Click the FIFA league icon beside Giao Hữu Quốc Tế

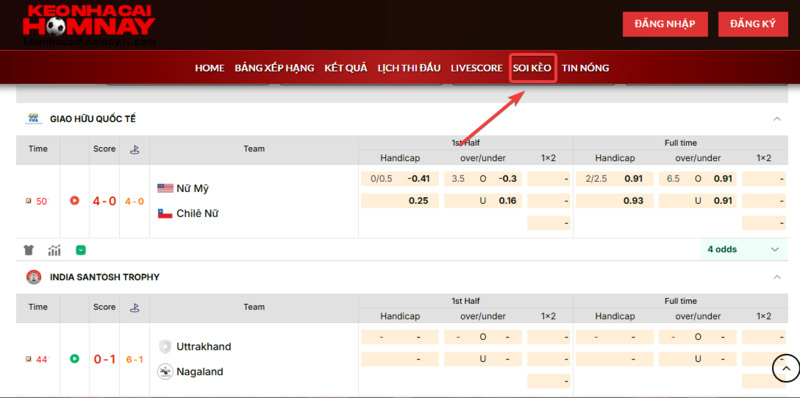33,119
